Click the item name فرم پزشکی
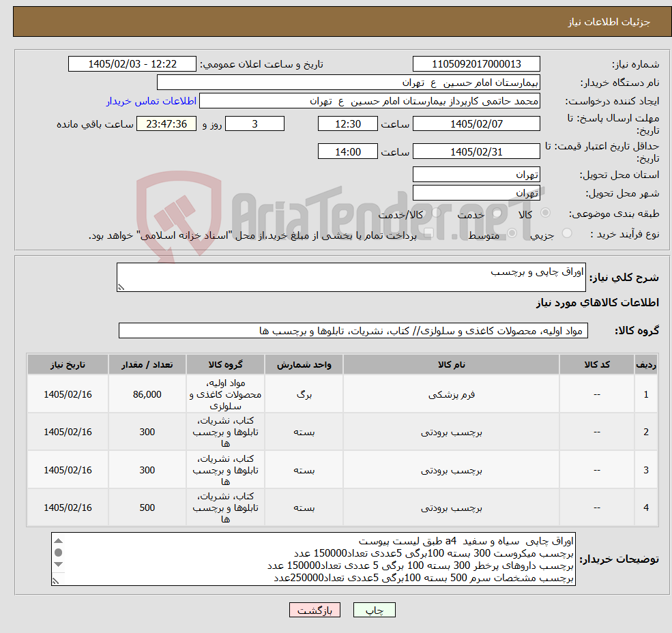The image size is (672, 633). (451, 395)
